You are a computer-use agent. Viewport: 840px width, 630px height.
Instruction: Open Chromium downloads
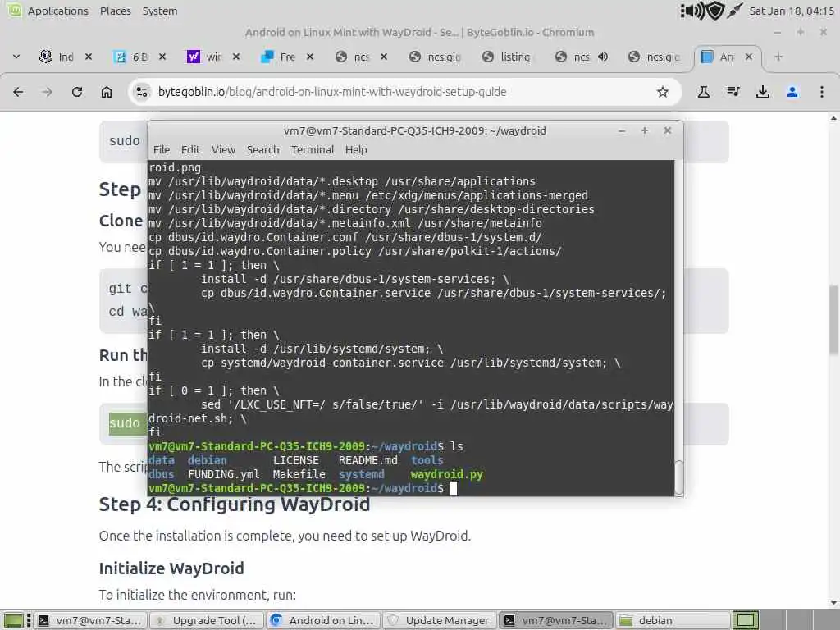pyautogui.click(x=763, y=92)
